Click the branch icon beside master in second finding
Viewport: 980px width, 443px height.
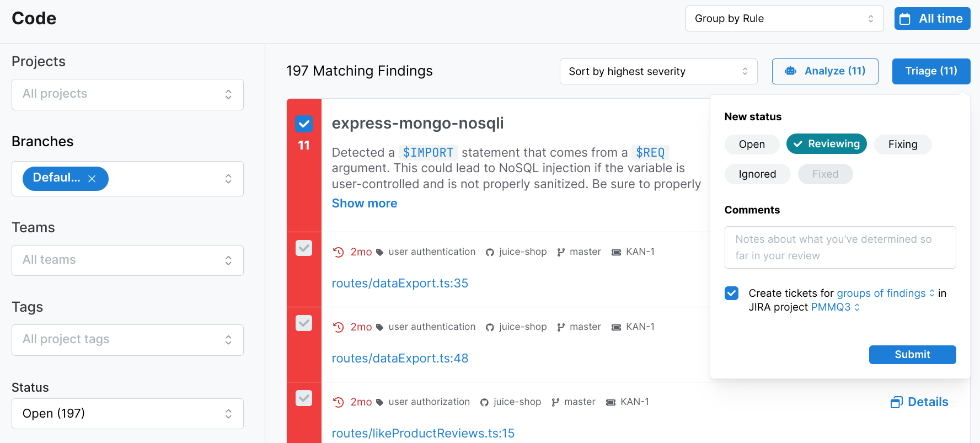coord(561,327)
